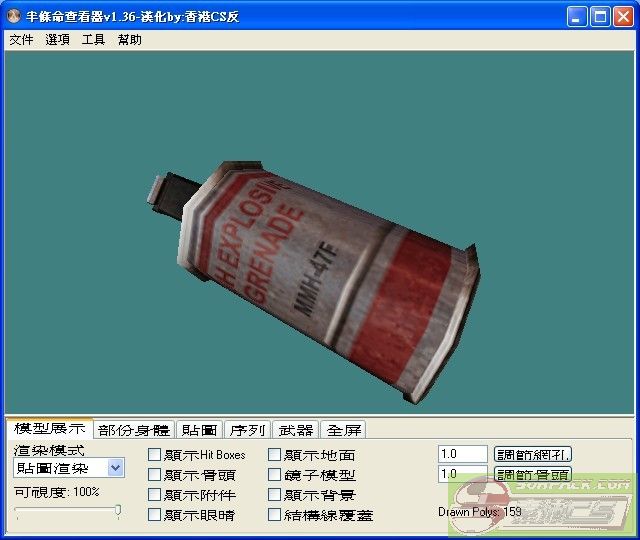Screen dimensions: 640x540
Task: Switch to the 武器 tab
Action: (x=295, y=430)
